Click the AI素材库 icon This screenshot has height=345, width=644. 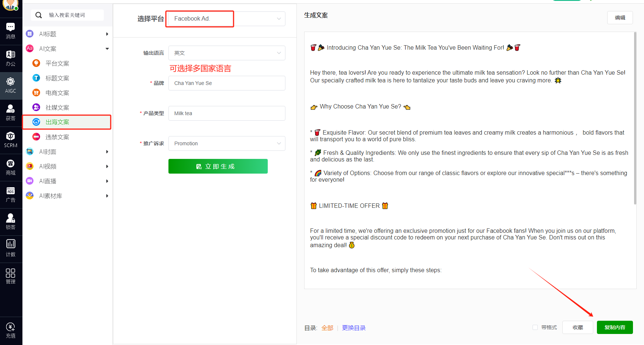pos(30,196)
